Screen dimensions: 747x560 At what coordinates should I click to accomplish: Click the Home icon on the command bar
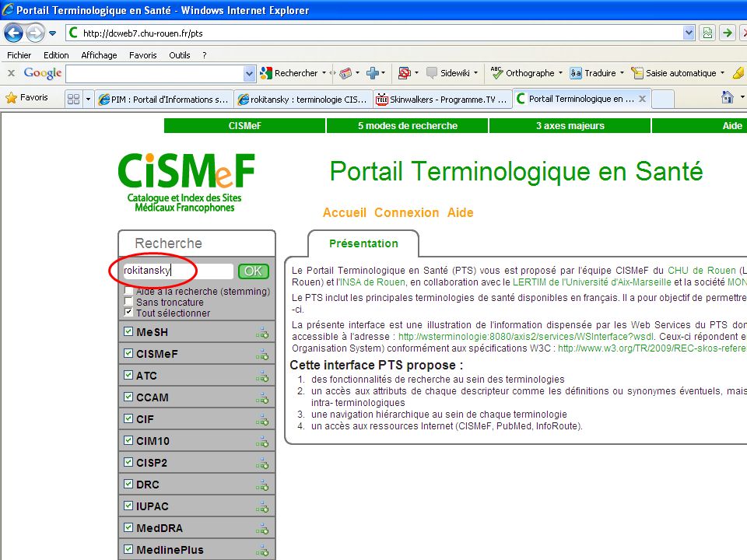(728, 98)
